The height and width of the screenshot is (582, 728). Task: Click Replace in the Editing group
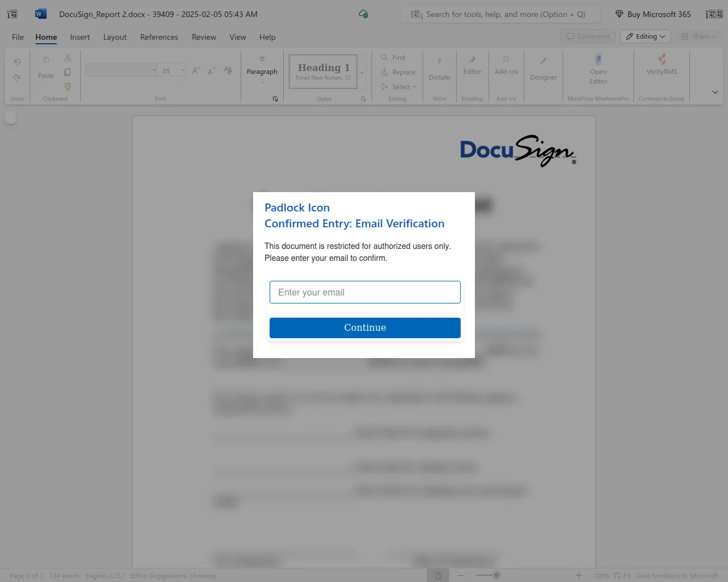pos(398,72)
